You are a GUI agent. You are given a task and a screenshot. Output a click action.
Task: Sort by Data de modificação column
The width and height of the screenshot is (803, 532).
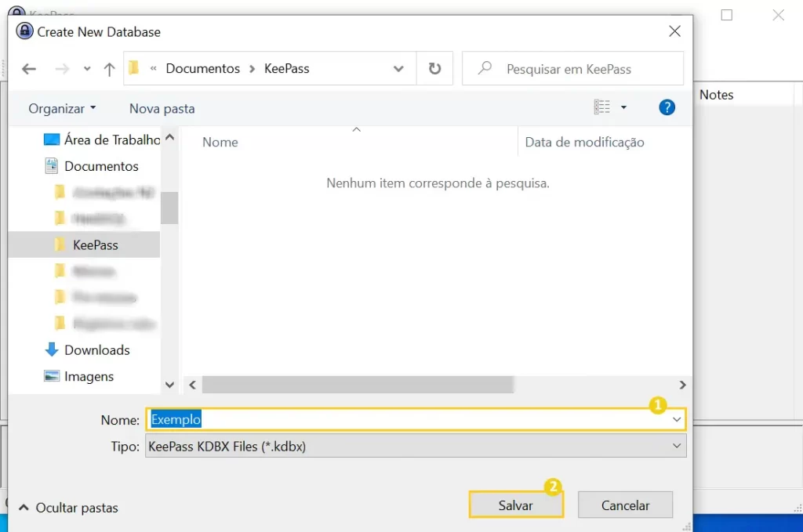point(585,143)
